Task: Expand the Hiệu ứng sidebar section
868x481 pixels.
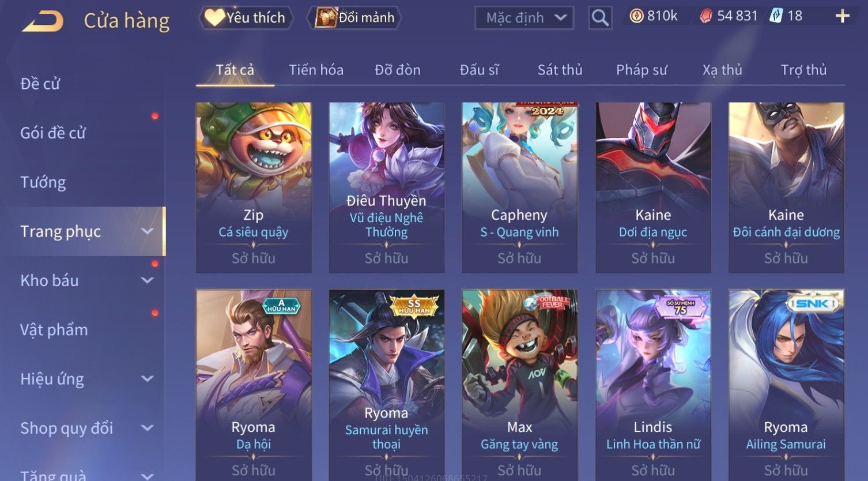Action: [x=148, y=379]
